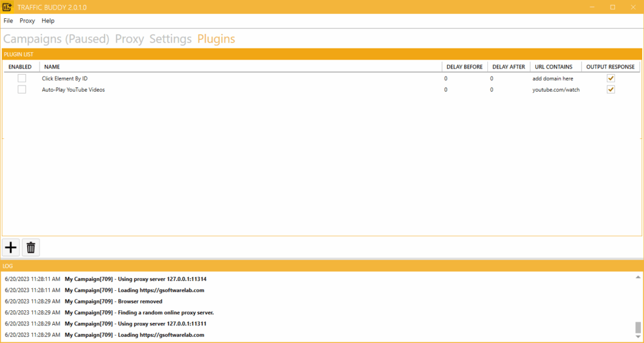Click the URL Contains column header

553,67
